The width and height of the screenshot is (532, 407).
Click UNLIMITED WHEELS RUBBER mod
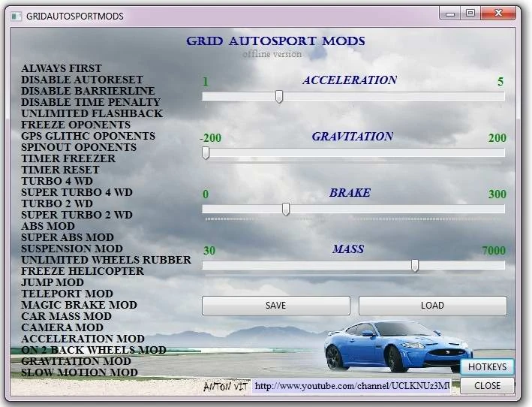tap(107, 259)
